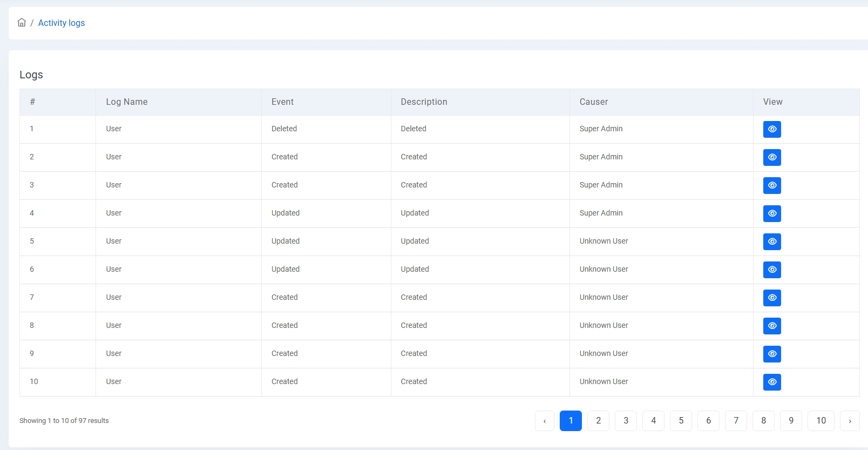Navigate to page 7
Image resolution: width=868 pixels, height=450 pixels.
point(736,421)
